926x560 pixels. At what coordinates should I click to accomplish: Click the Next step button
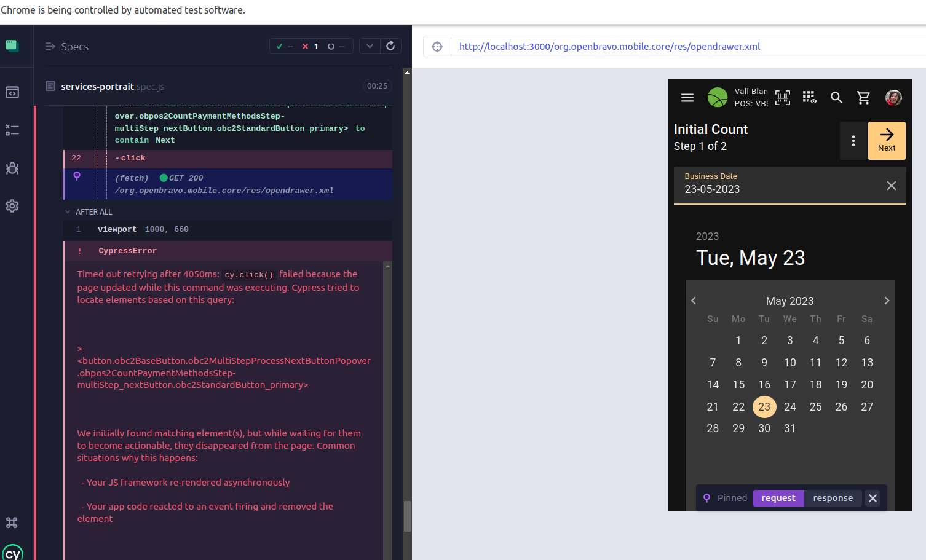[886, 141]
